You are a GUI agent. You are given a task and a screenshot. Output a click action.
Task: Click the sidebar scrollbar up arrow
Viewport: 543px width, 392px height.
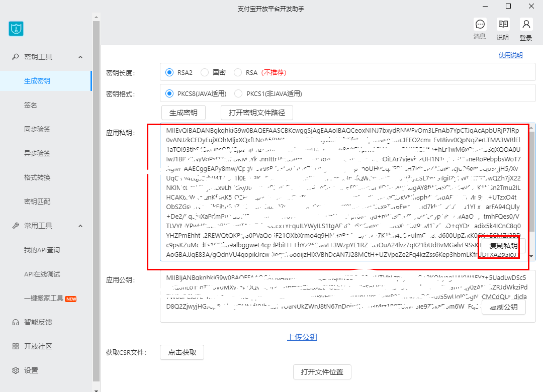coord(96,17)
